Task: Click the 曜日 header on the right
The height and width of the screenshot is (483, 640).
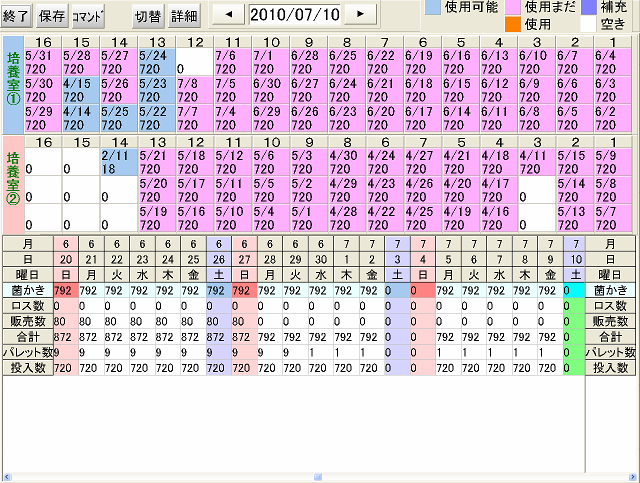Action: (610, 275)
